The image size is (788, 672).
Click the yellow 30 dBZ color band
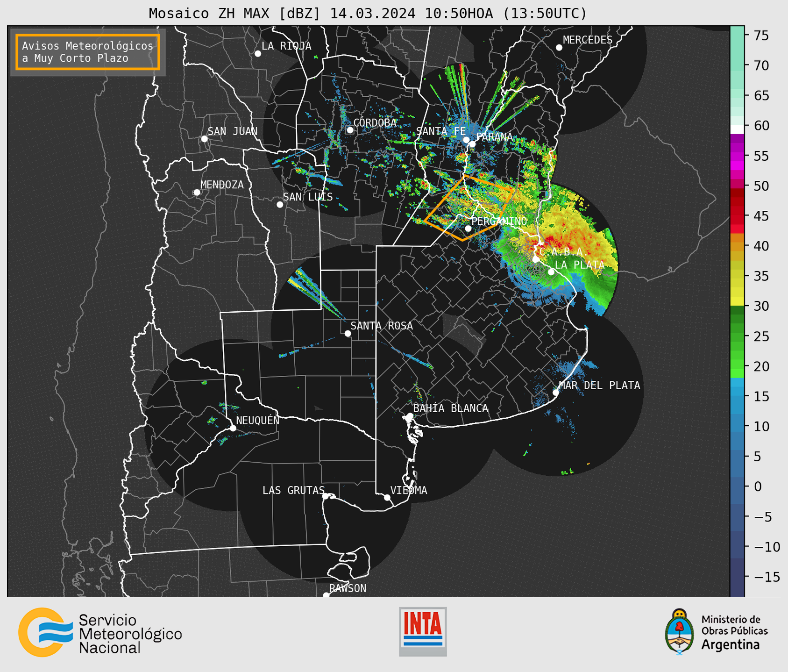(737, 300)
